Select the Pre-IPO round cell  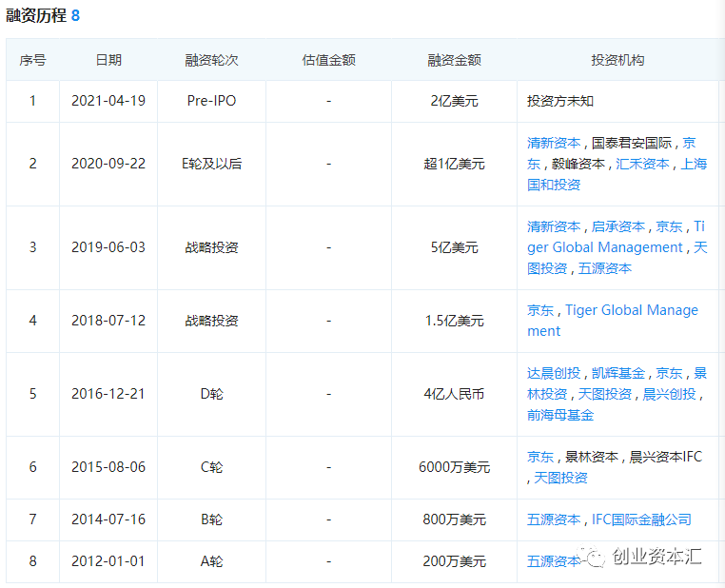[211, 101]
